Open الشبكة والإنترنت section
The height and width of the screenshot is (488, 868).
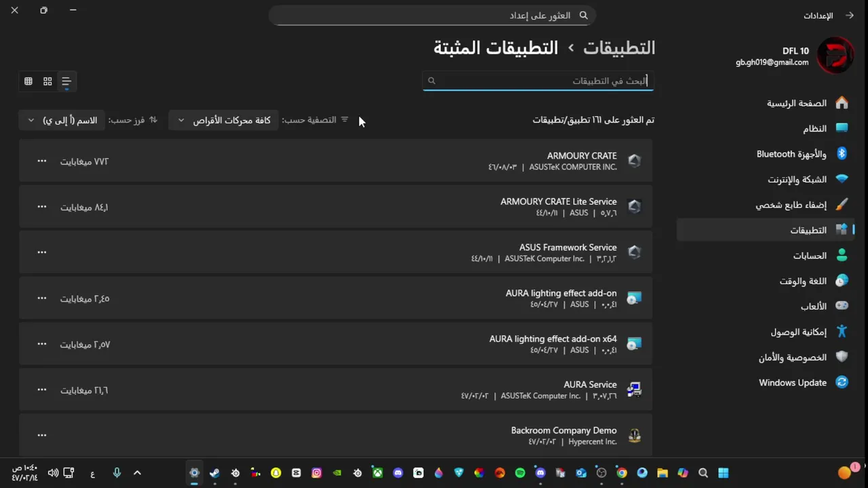(x=766, y=180)
